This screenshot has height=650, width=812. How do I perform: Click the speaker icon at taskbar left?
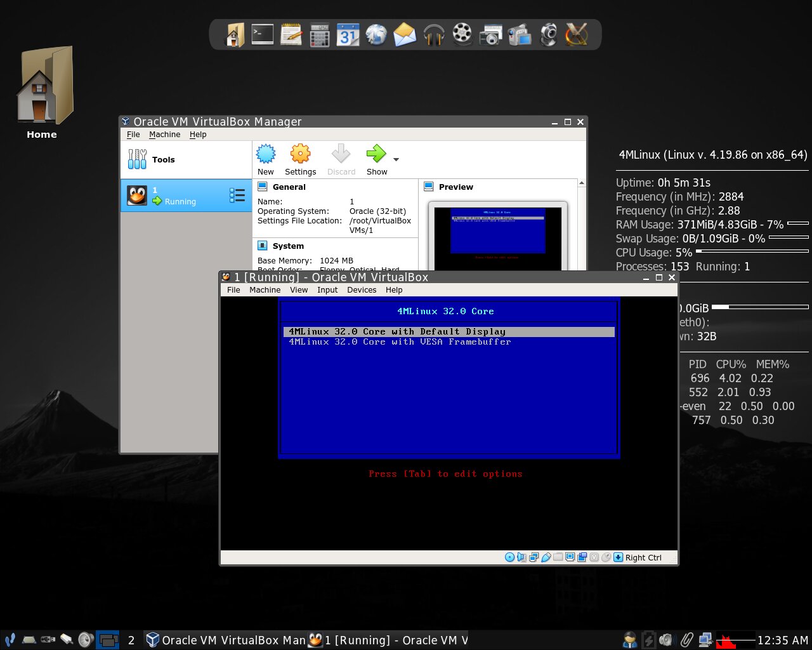point(86,640)
